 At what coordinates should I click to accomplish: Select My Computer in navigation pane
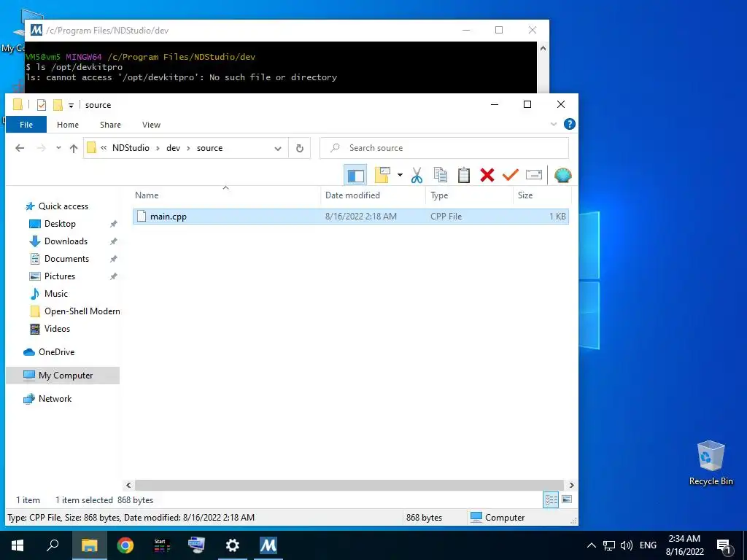pyautogui.click(x=63, y=376)
